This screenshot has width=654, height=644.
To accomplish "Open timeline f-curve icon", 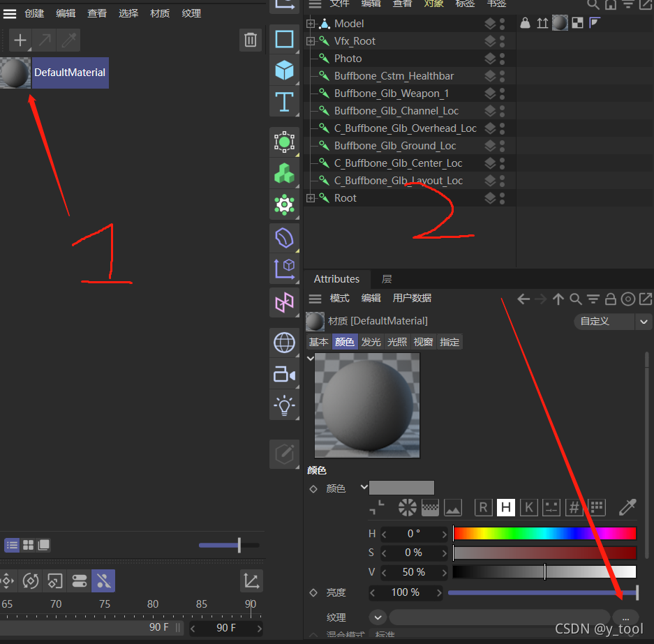I will [251, 581].
